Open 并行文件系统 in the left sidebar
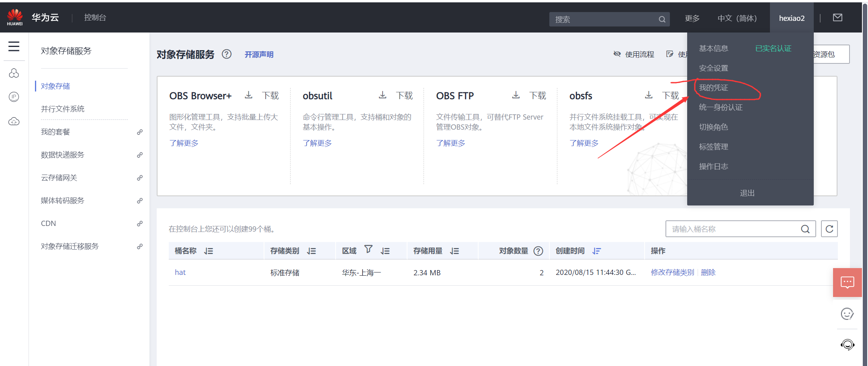Viewport: 868px width, 366px height. coord(63,108)
